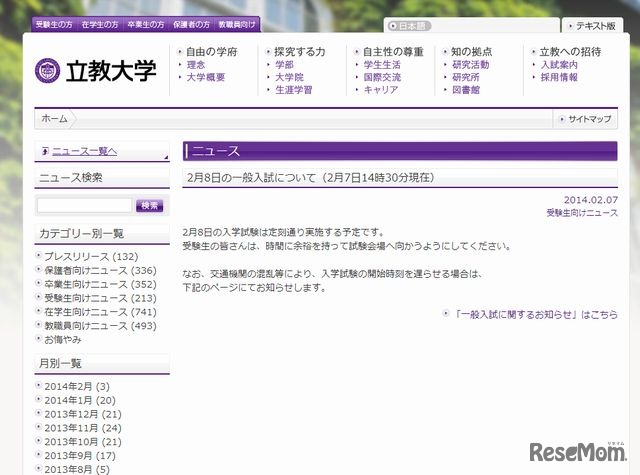This screenshot has width=640, height=475.
Task: Open 卒業生向けニュース (352) category
Action: (x=100, y=284)
